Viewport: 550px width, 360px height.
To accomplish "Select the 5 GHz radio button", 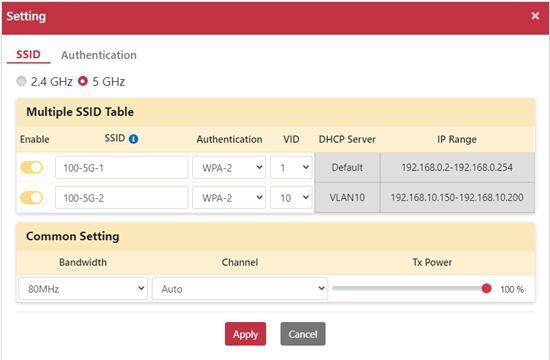I will click(x=83, y=81).
